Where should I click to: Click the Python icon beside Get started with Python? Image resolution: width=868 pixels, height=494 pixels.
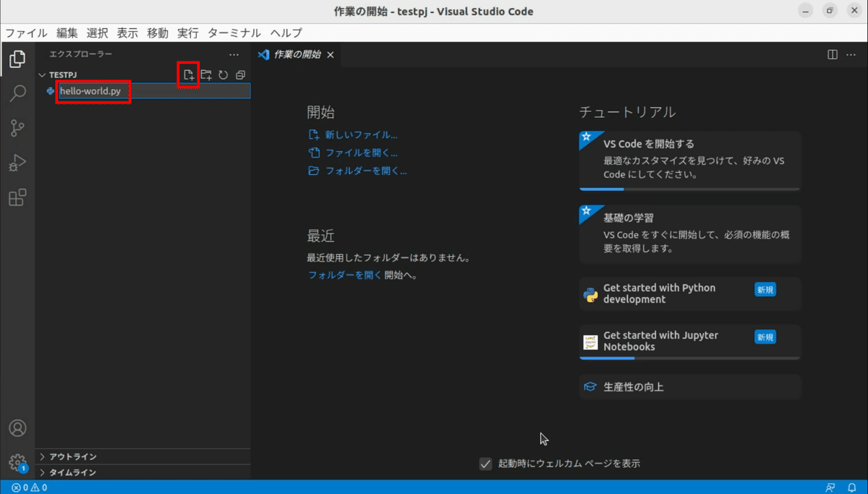pos(590,294)
